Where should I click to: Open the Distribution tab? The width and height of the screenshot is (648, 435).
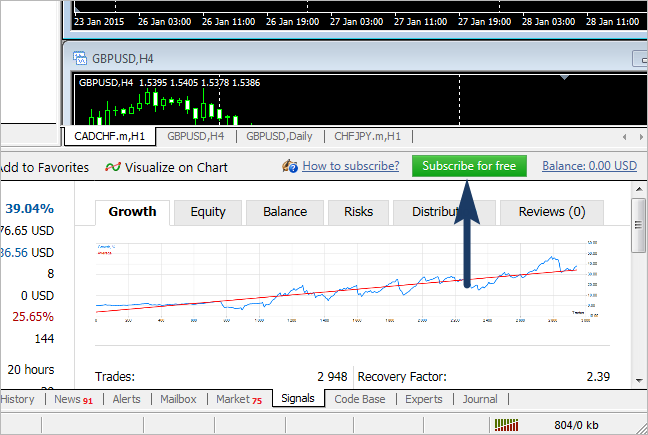444,212
